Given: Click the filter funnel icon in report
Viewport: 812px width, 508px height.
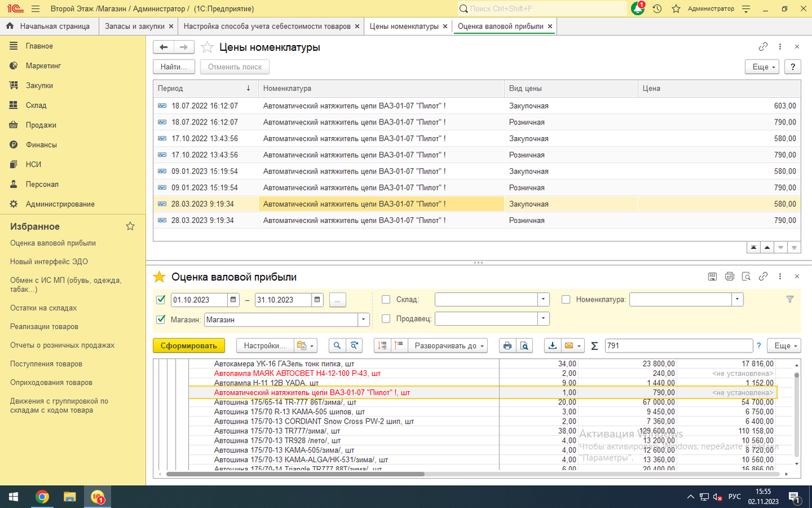Looking at the screenshot, I should pyautogui.click(x=790, y=300).
